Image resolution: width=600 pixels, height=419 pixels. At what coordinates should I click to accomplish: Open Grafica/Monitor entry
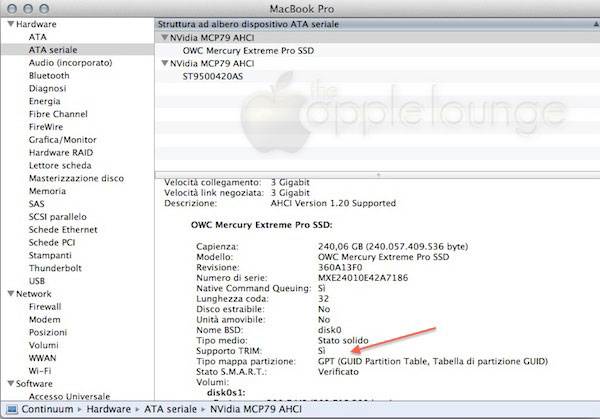63,140
